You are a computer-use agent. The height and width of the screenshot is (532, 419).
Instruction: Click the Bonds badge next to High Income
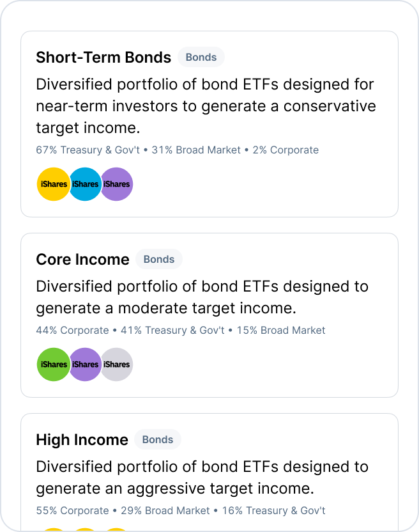click(157, 439)
